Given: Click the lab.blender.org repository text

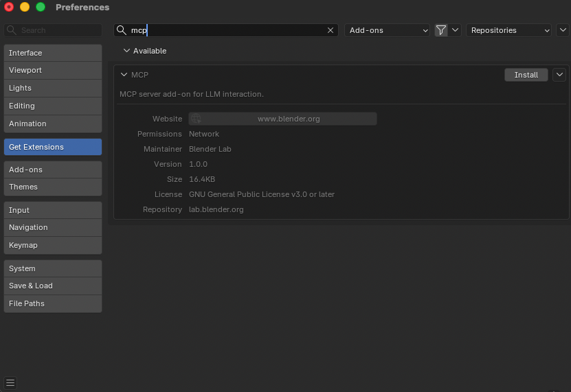Looking at the screenshot, I should pyautogui.click(x=216, y=209).
